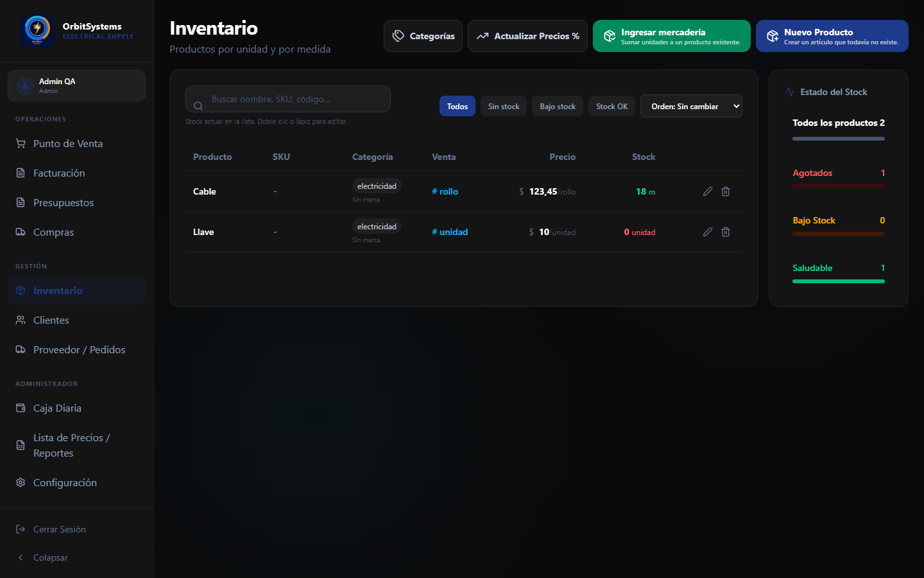
Task: Click the search magnifier icon
Action: [198, 106]
